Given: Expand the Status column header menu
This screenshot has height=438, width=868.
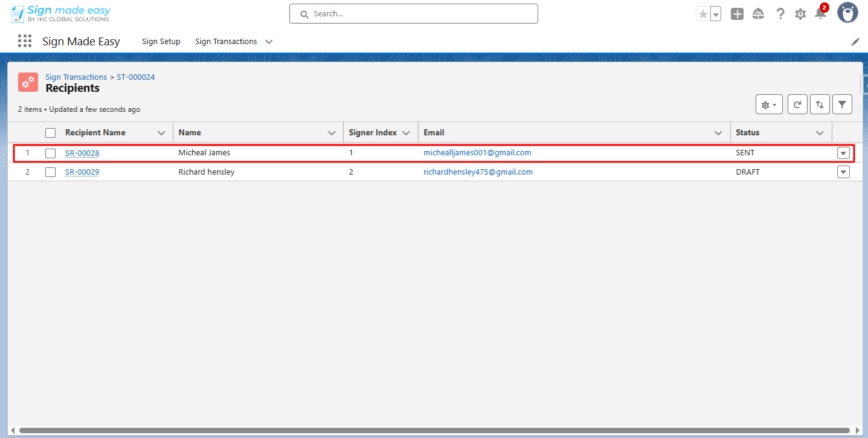Looking at the screenshot, I should 820,133.
